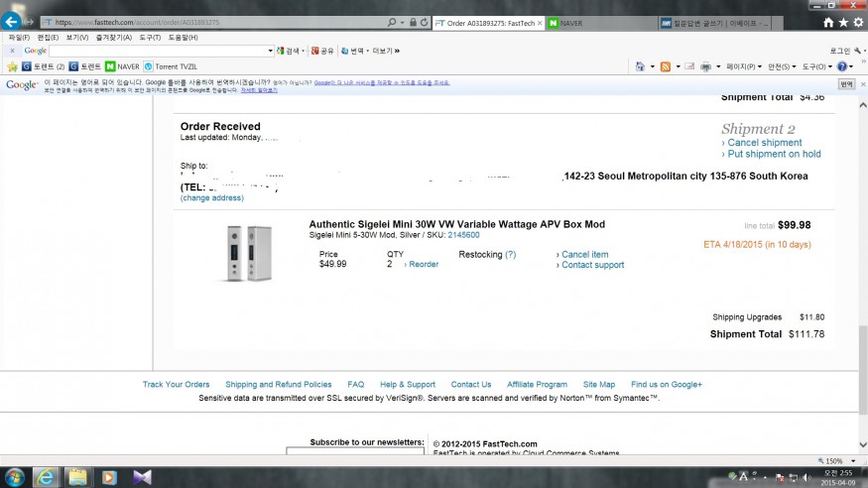Dismiss the Google translate bar with X
The image size is (868, 488).
863,84
